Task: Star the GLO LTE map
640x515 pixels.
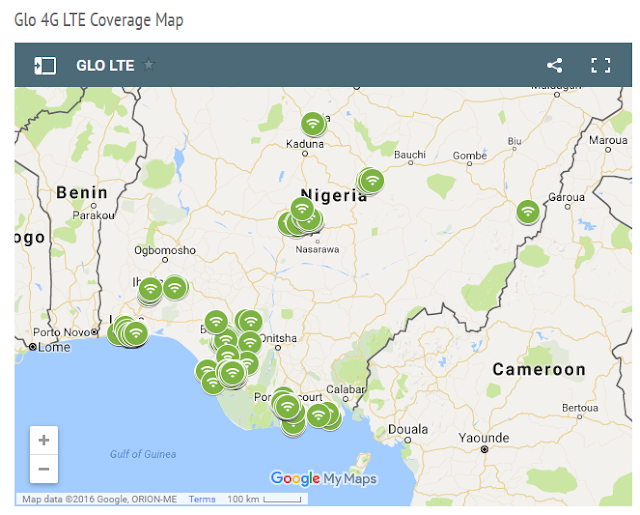Action: 150,66
